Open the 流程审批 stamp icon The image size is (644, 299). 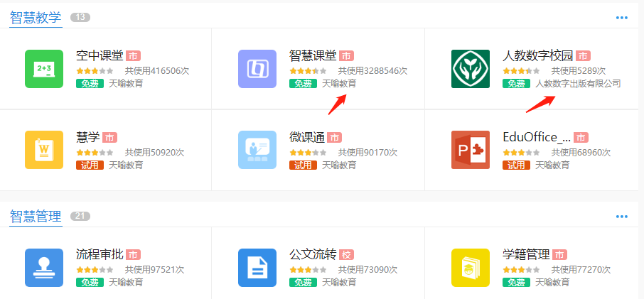pyautogui.click(x=43, y=268)
